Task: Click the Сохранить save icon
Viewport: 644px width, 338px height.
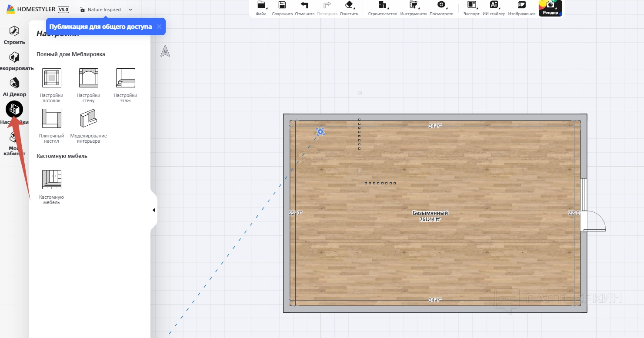Action: [x=282, y=5]
